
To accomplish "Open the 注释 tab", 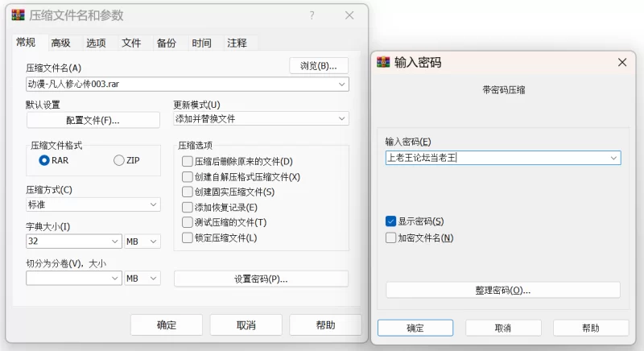I will point(237,43).
